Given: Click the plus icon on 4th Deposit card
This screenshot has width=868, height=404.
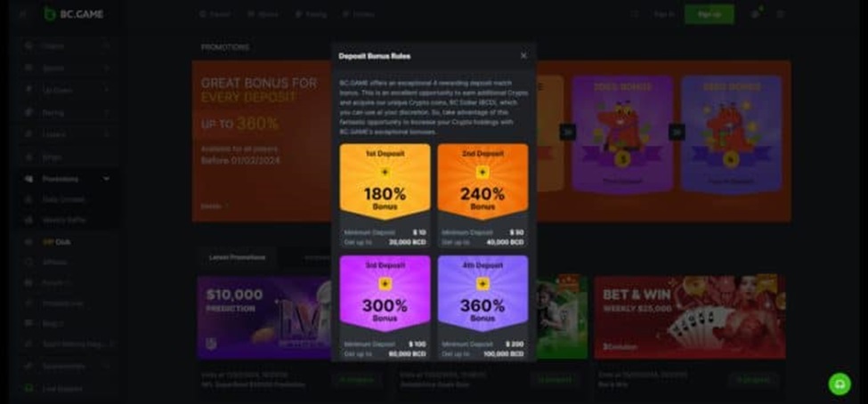Looking at the screenshot, I should [x=483, y=284].
